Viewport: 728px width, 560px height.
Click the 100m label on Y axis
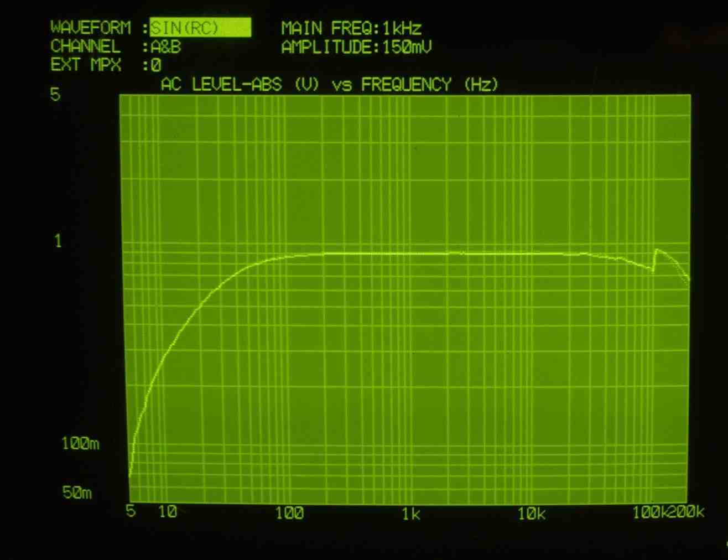[80, 444]
